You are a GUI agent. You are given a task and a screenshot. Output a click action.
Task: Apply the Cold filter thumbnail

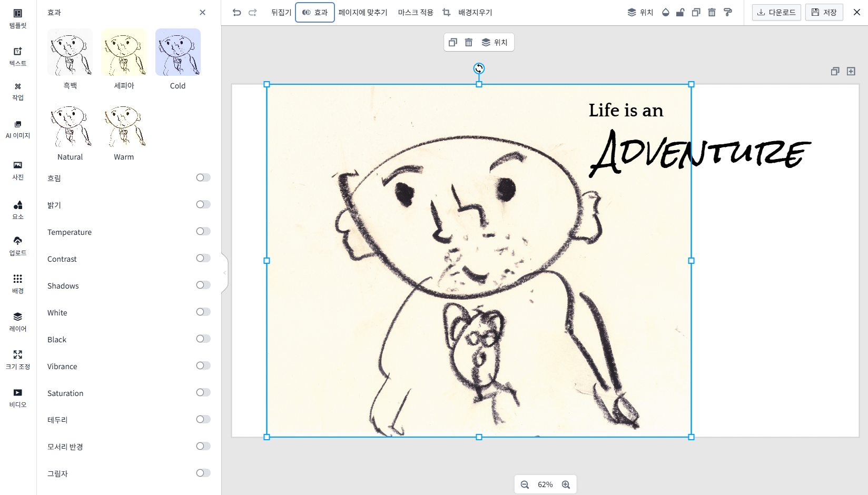[178, 53]
